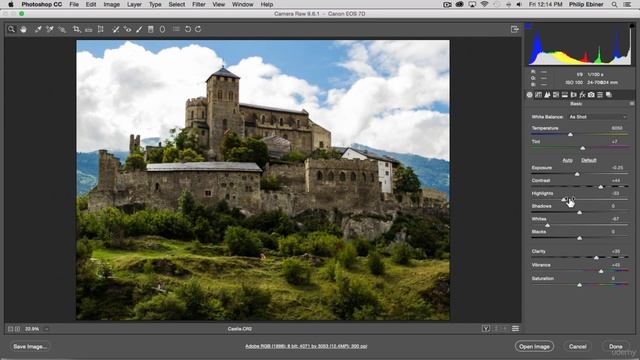Click the Done button
The height and width of the screenshot is (360, 640).
pos(616,347)
